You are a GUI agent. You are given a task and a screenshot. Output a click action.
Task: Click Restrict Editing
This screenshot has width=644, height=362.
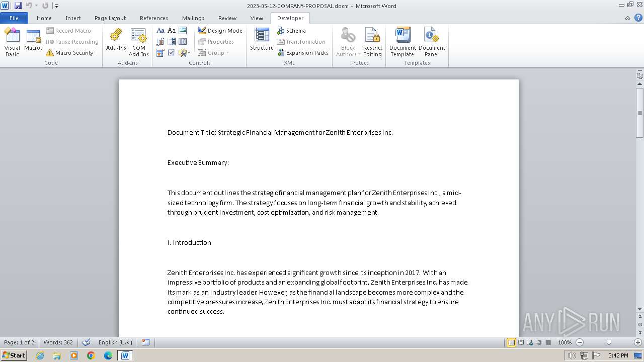[373, 42]
